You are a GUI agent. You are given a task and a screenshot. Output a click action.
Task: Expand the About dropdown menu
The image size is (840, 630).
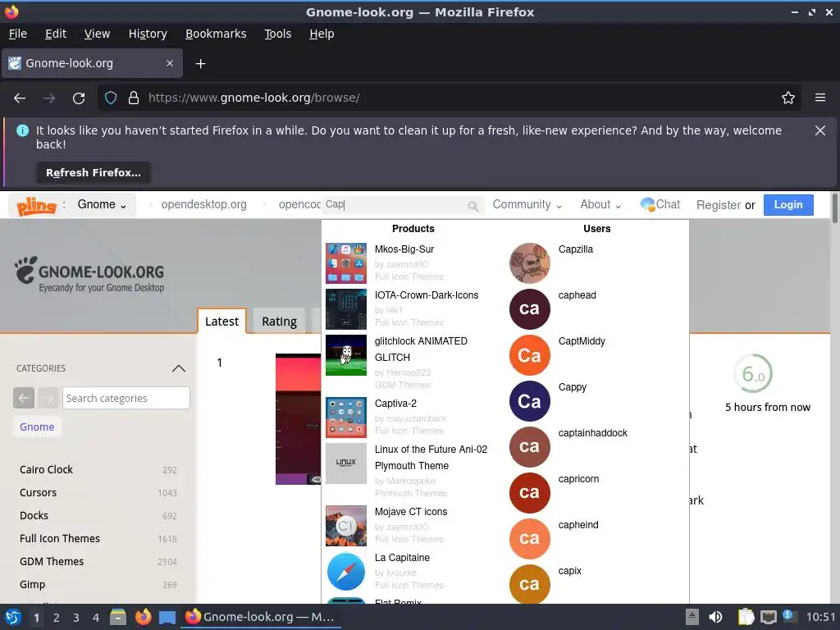pyautogui.click(x=600, y=204)
